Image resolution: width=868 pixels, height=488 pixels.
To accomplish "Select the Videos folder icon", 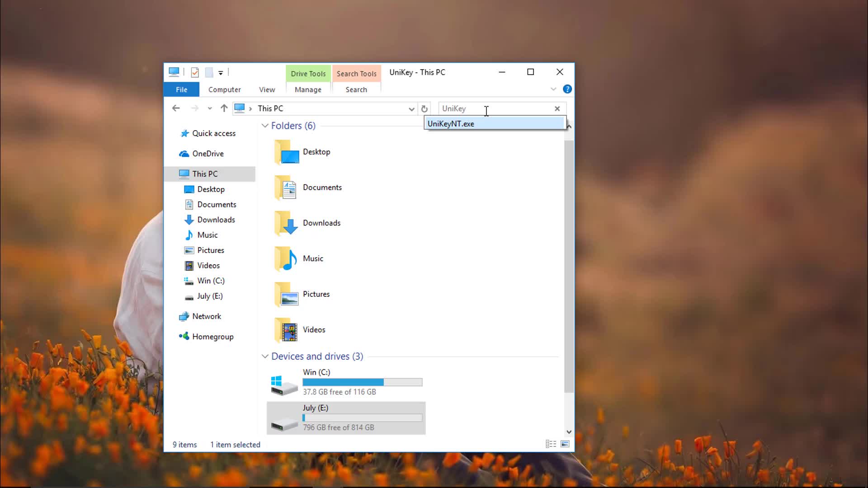I will click(286, 330).
